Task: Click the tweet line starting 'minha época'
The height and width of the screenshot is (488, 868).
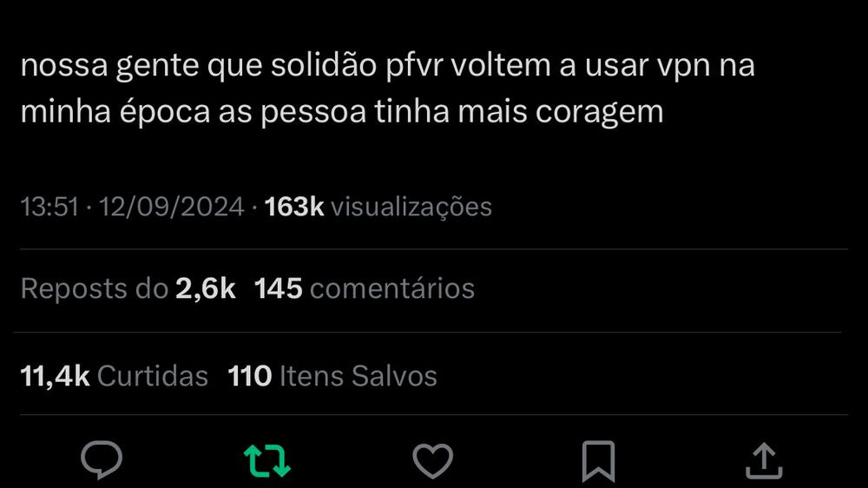Action: pos(342,112)
